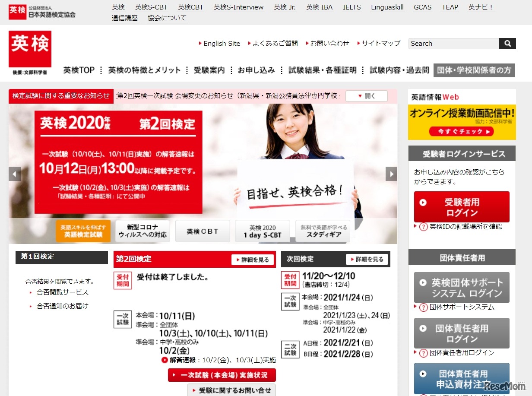
Task: Click the orange 英語検定試験 tab
Action: point(83,231)
